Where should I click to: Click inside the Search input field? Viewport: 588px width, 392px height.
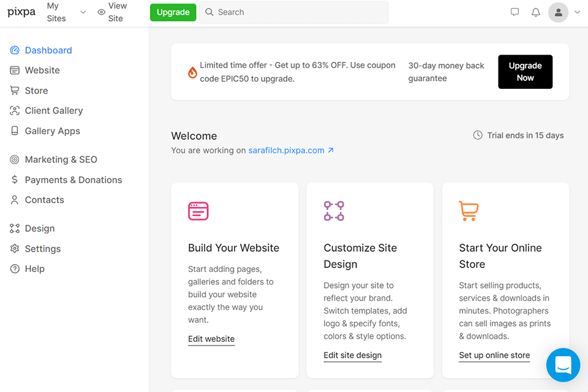pos(293,12)
